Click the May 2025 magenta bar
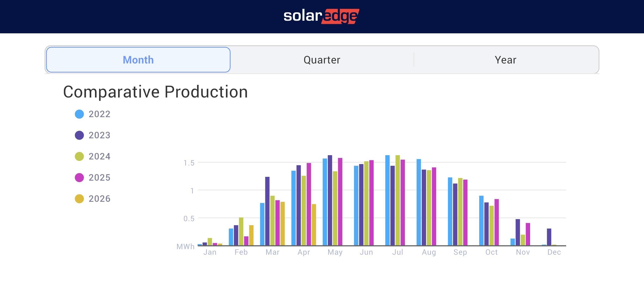Viewport: 644px width, 297px height. tap(340, 202)
